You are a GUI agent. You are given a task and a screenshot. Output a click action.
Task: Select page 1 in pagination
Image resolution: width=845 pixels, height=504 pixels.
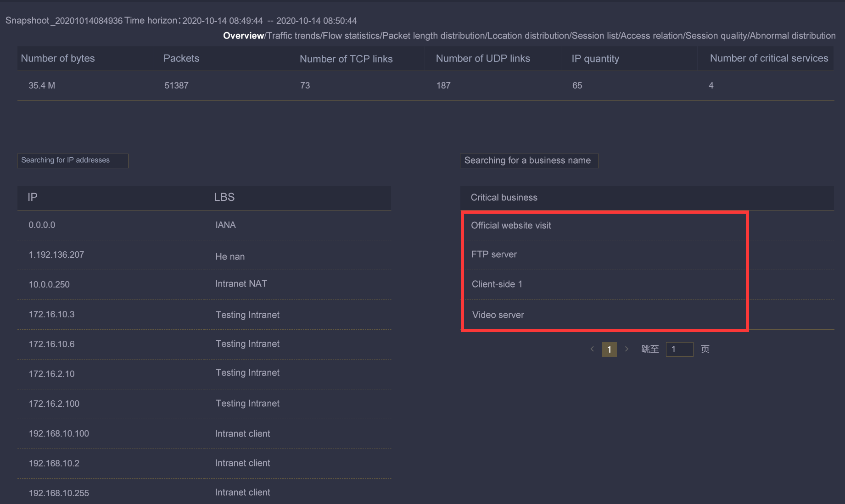(609, 349)
